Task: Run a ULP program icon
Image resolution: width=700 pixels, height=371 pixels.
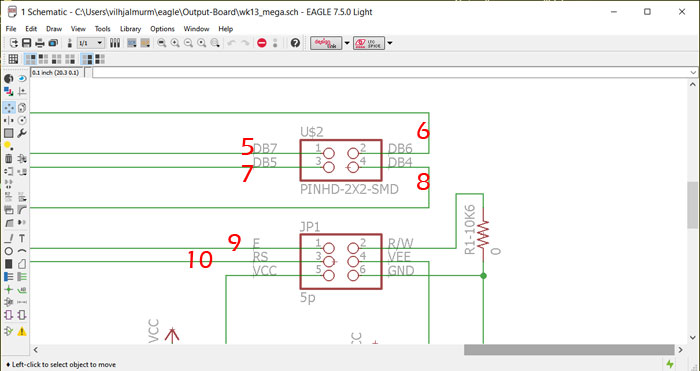Action: pos(145,43)
